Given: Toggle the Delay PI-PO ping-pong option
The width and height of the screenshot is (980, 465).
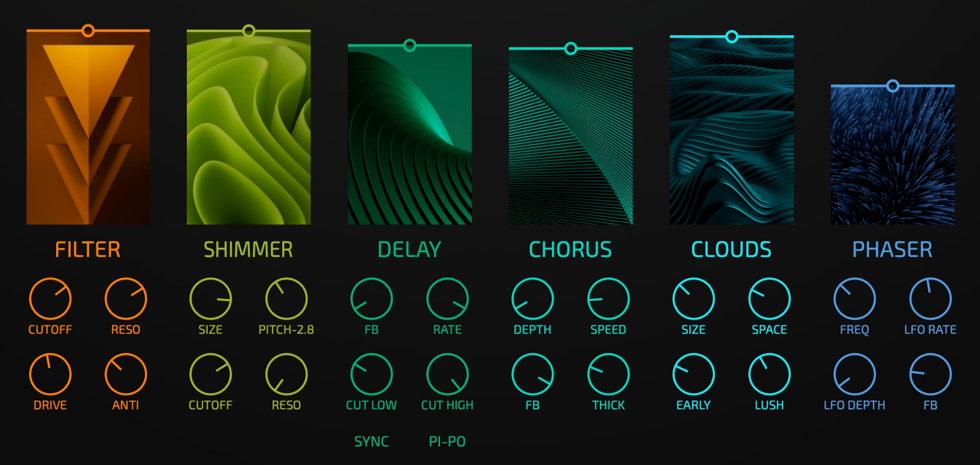Looking at the screenshot, I should 447,442.
